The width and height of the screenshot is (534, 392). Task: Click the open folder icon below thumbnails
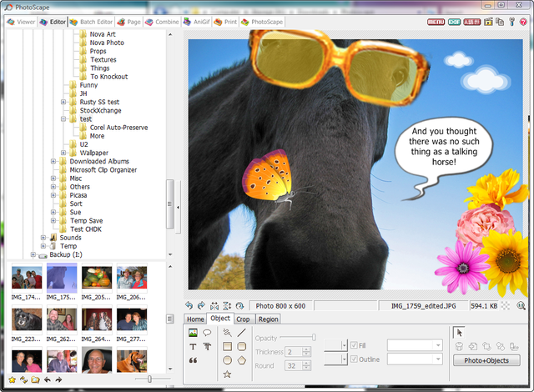click(35, 379)
